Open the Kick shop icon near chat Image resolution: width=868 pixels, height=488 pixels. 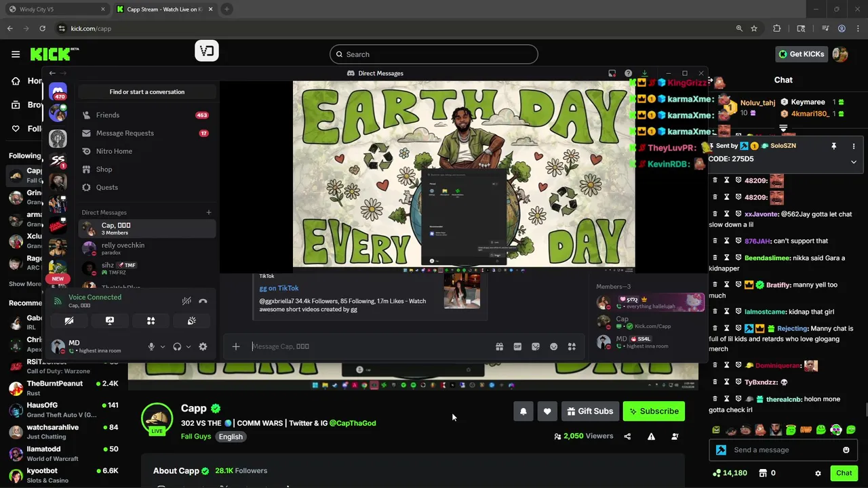point(762,473)
